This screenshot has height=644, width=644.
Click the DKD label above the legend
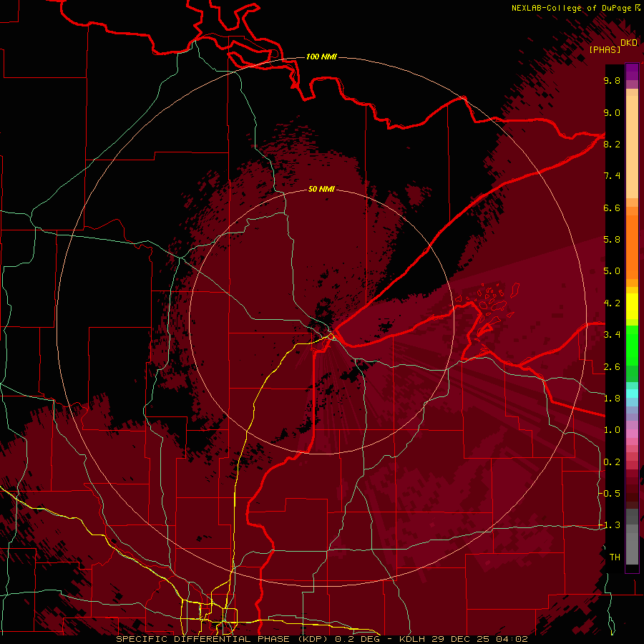point(629,43)
